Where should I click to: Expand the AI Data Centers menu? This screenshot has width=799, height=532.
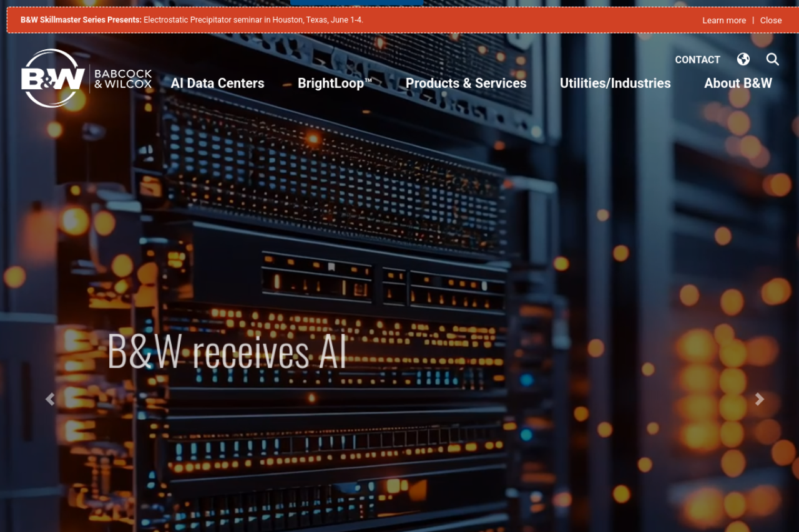[x=217, y=83]
